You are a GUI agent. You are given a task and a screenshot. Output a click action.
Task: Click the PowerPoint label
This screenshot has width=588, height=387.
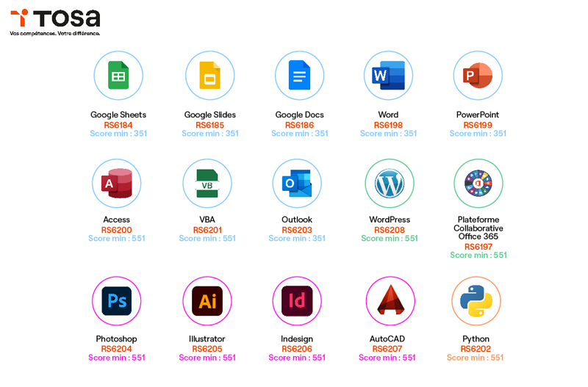click(478, 115)
